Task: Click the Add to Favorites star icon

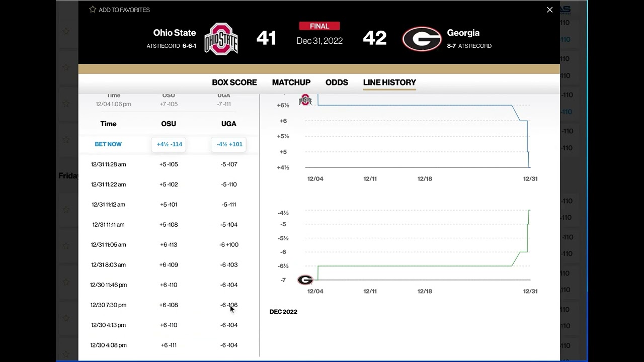Action: tap(93, 10)
